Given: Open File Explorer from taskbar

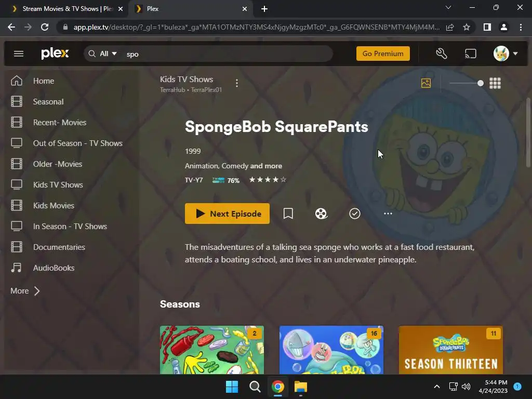Looking at the screenshot, I should (x=301, y=387).
